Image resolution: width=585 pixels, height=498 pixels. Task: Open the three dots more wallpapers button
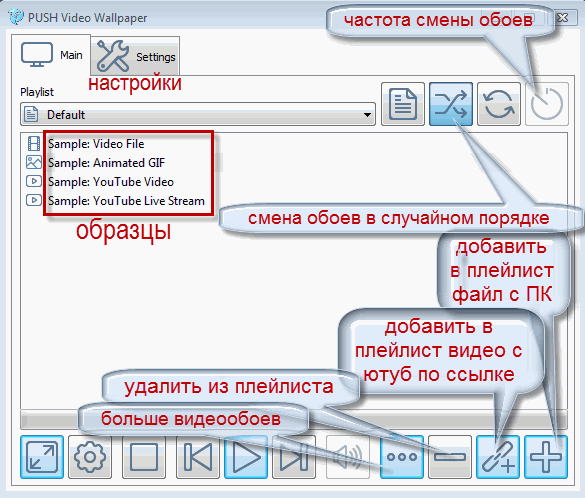(402, 457)
